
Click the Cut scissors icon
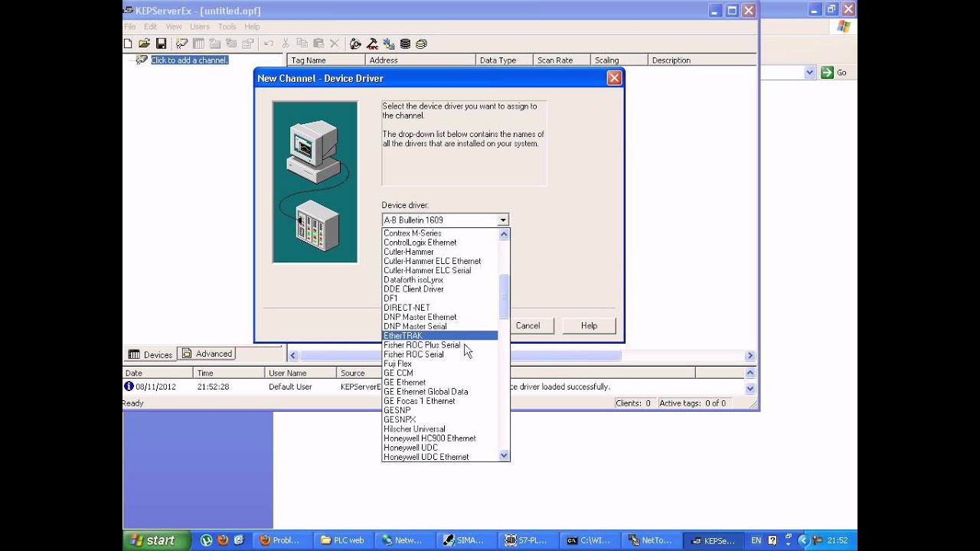coord(286,44)
